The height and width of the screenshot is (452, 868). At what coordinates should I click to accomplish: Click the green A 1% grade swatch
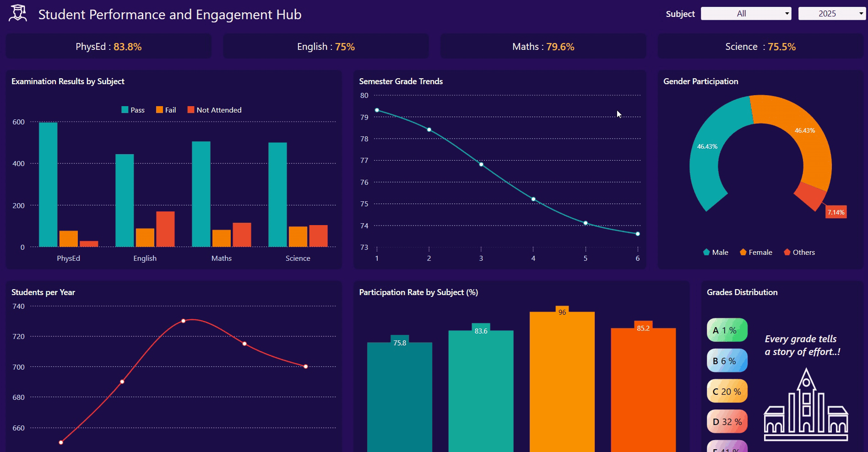coord(727,330)
